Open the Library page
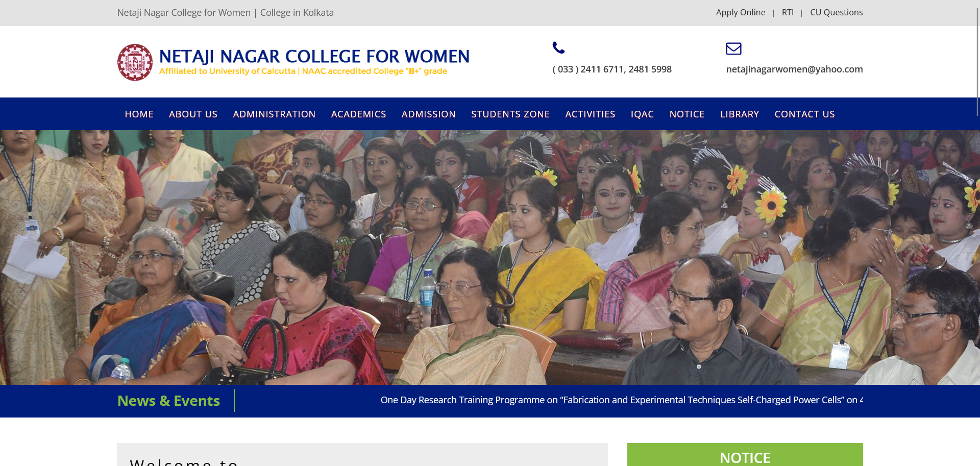 740,114
